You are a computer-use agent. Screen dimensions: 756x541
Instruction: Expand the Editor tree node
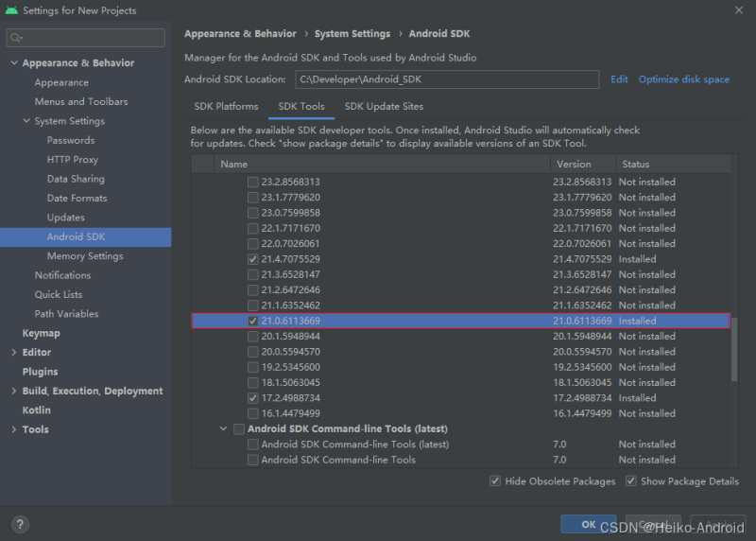[14, 352]
